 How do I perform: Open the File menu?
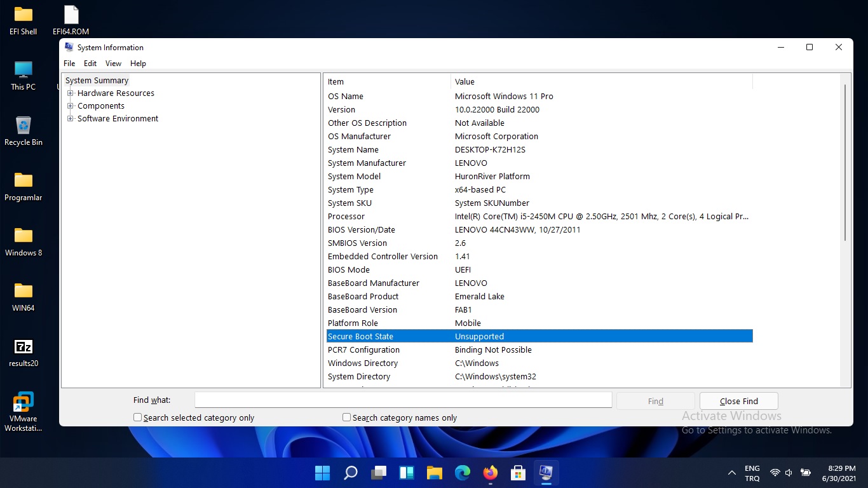click(69, 64)
